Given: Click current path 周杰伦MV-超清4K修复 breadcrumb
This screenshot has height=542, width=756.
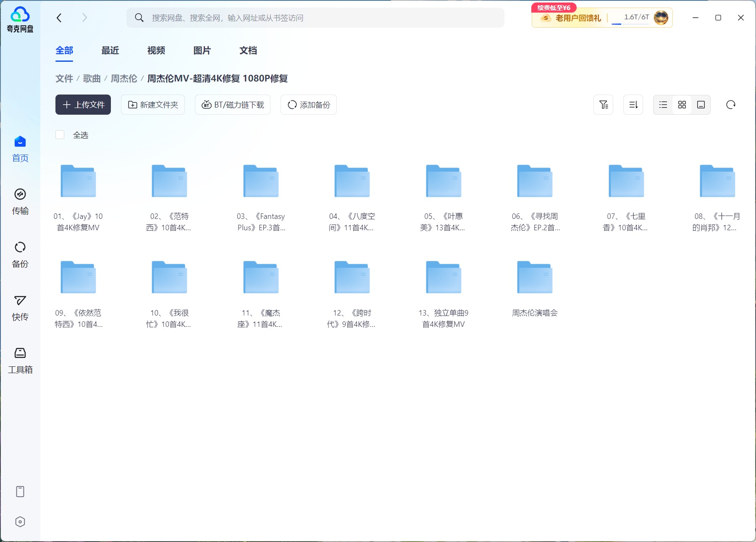Looking at the screenshot, I should 218,79.
